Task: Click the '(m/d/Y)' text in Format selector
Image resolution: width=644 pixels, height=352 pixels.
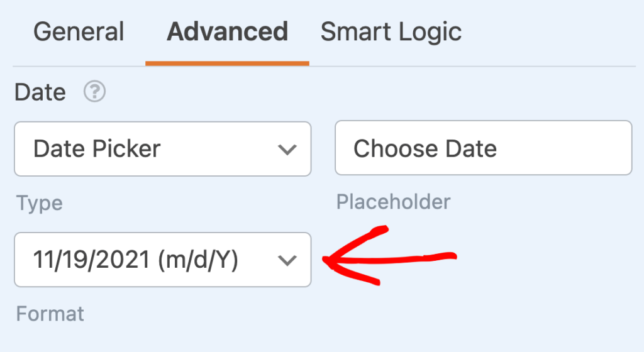Action: click(198, 260)
